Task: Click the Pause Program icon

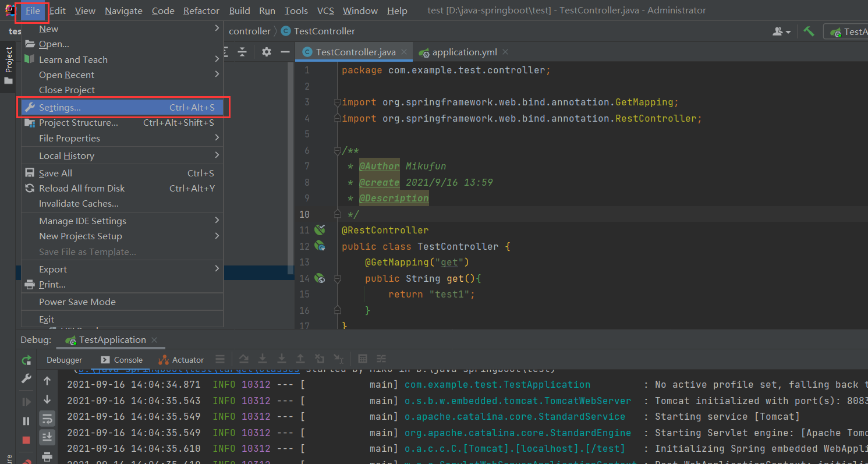Action: click(26, 421)
